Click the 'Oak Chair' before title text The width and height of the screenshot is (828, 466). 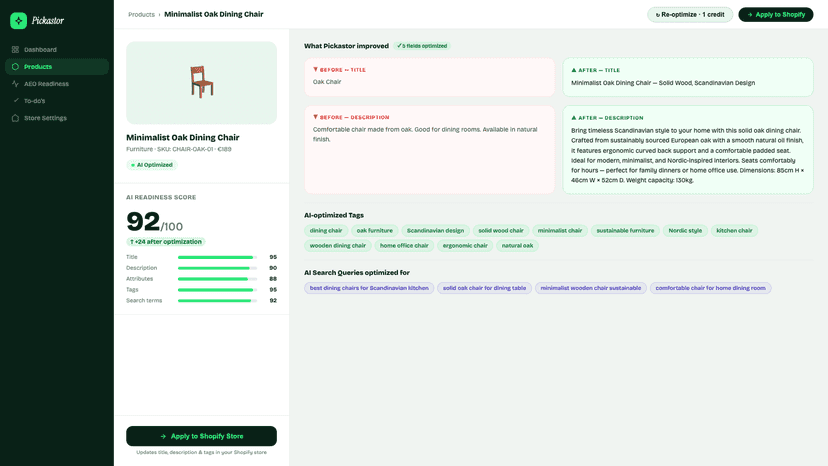tap(327, 82)
